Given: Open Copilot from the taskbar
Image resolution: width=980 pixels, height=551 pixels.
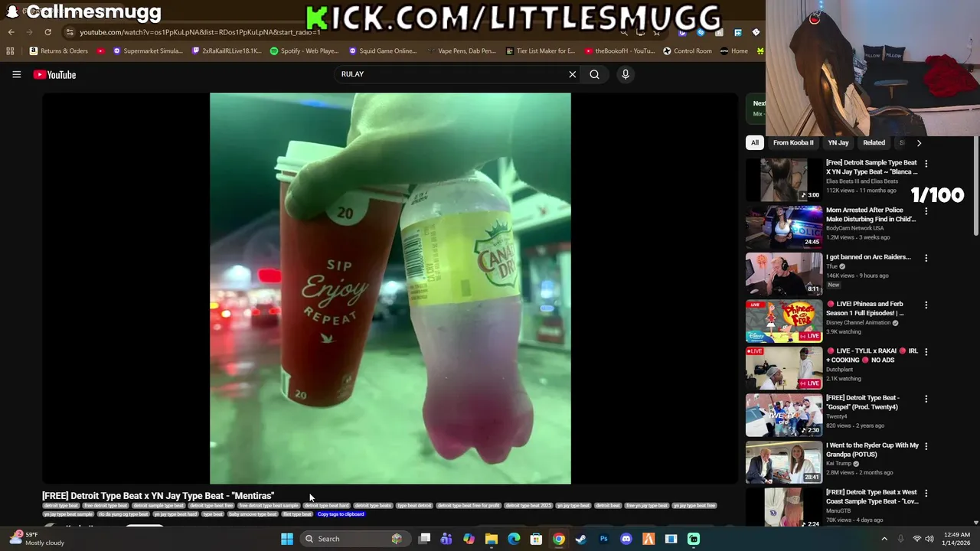Looking at the screenshot, I should click(469, 539).
